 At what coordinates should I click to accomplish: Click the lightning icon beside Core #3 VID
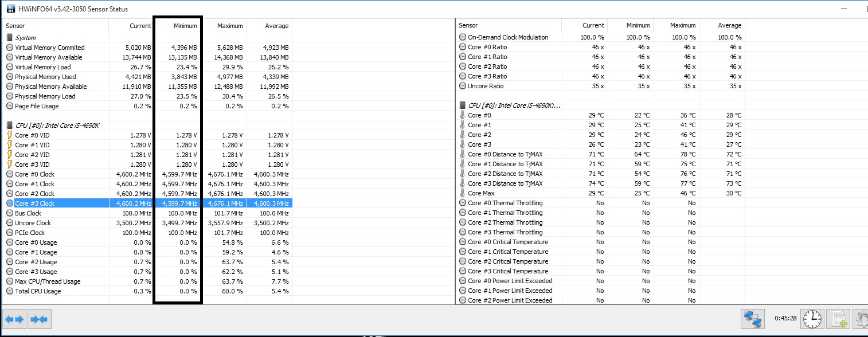tap(10, 164)
